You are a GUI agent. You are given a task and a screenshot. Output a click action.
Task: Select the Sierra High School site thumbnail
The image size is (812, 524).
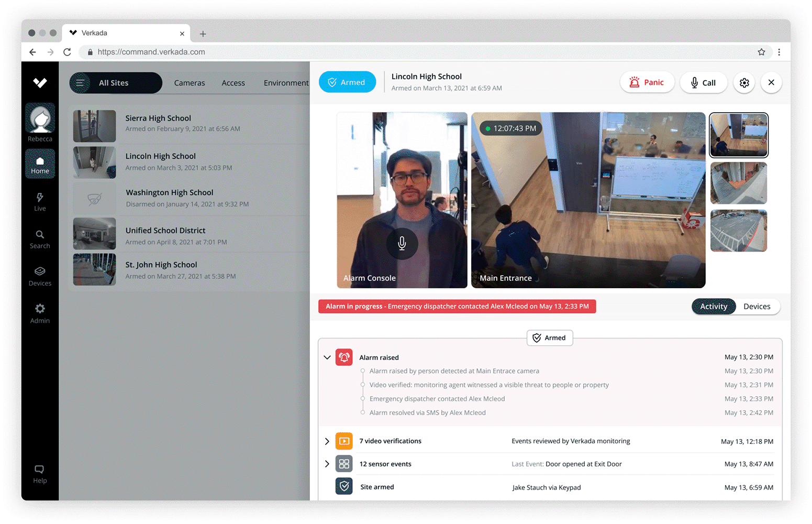coord(94,126)
